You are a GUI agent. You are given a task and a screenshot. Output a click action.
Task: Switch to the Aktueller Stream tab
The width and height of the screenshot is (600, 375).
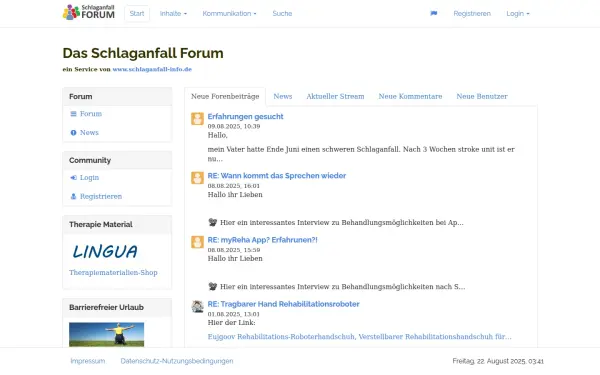click(x=335, y=96)
